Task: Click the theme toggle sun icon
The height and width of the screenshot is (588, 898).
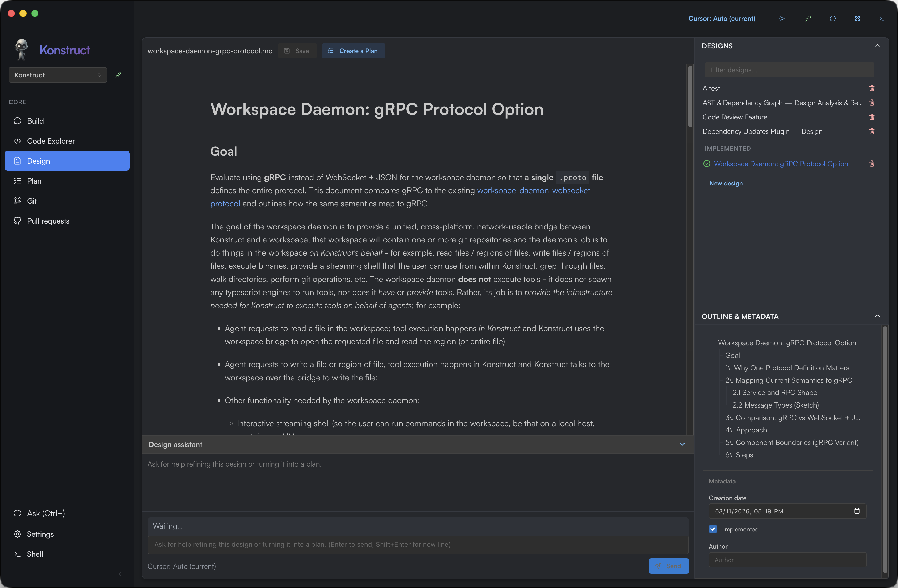Action: tap(782, 18)
